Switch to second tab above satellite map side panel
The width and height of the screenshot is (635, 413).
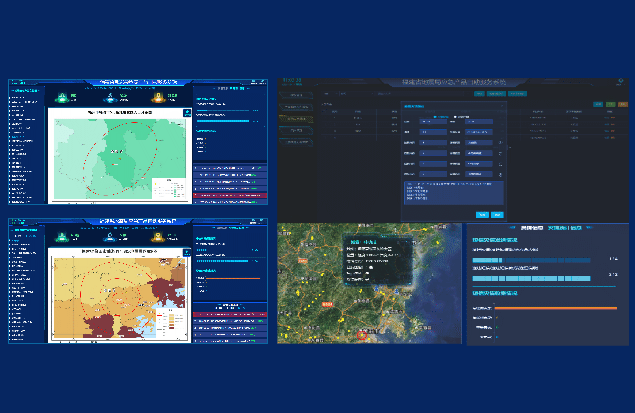(x=565, y=228)
